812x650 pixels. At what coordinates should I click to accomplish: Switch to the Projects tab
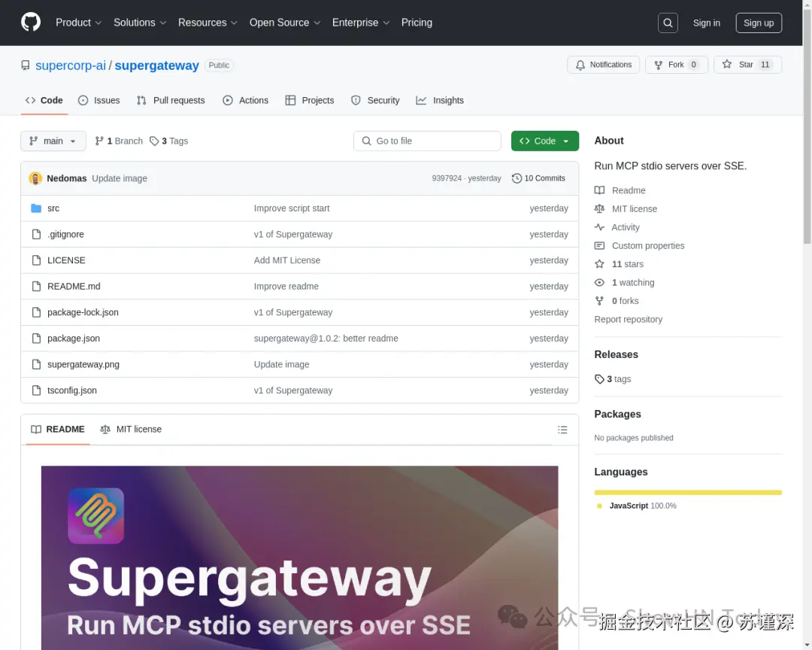[310, 101]
